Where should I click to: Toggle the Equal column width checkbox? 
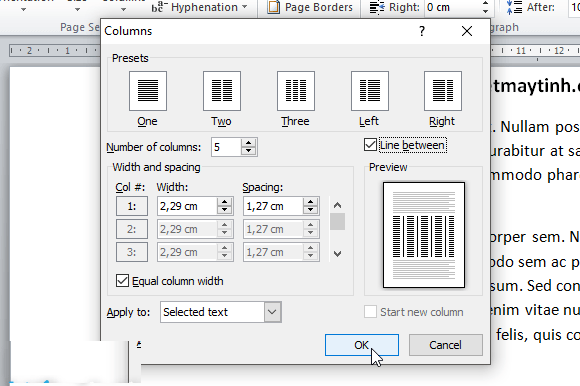click(x=122, y=281)
